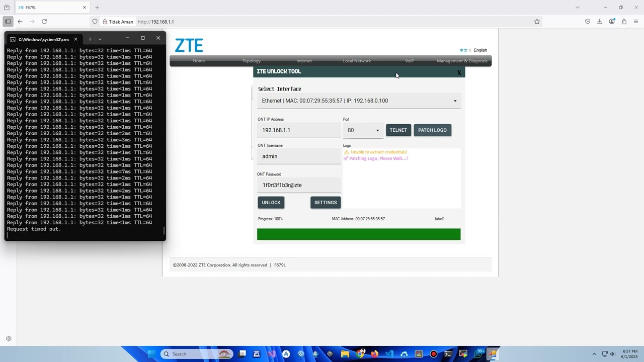
Task: Open the Firefox extensions puzzle icon
Action: [x=624, y=22]
